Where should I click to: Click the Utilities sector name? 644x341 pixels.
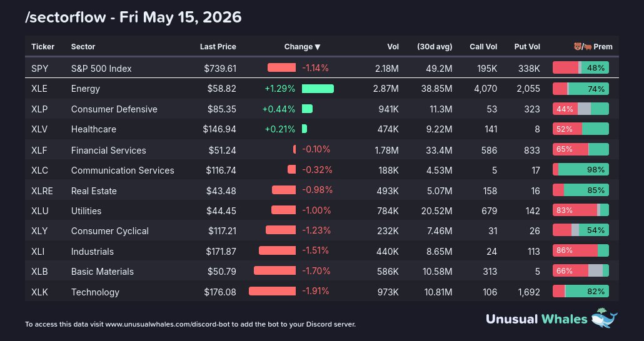point(86,211)
